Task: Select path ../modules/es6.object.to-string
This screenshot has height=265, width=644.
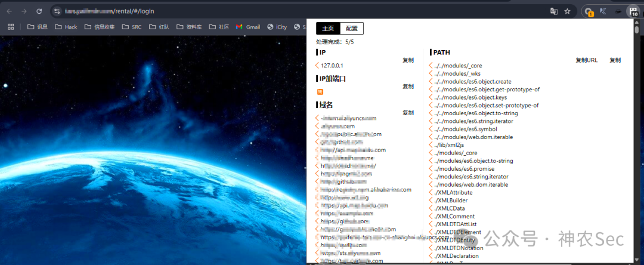Action: pyautogui.click(x=473, y=161)
